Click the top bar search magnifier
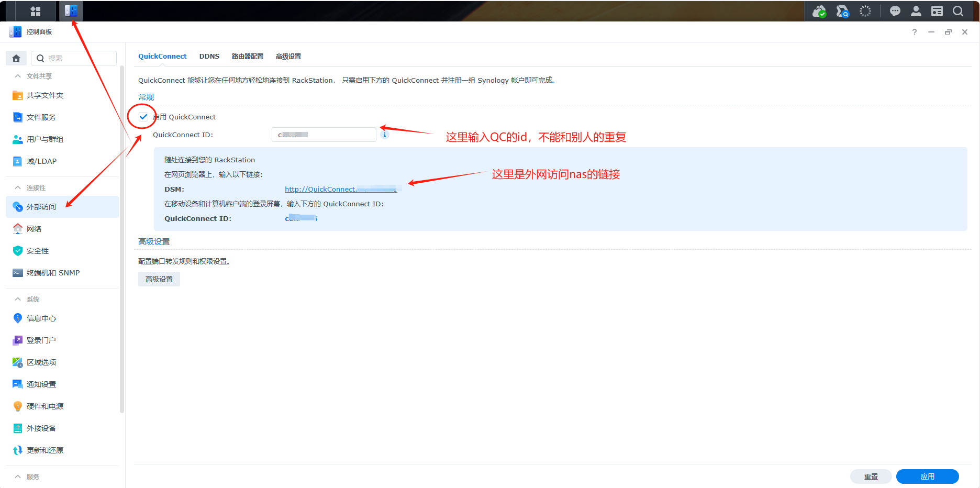980x488 pixels. pyautogui.click(x=957, y=11)
